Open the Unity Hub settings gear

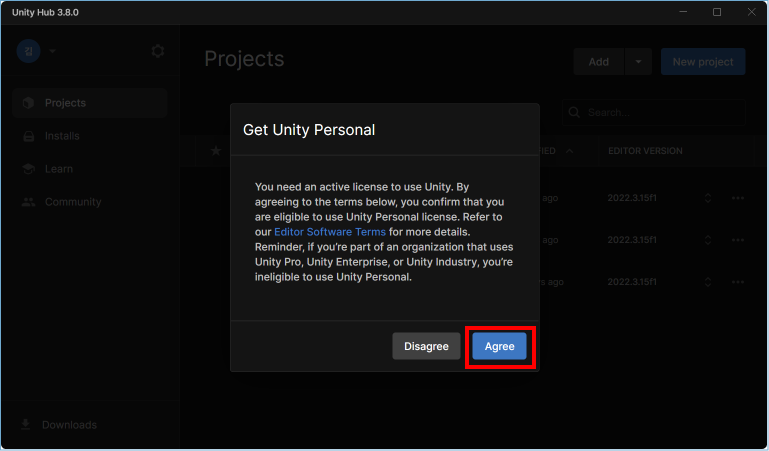(157, 51)
